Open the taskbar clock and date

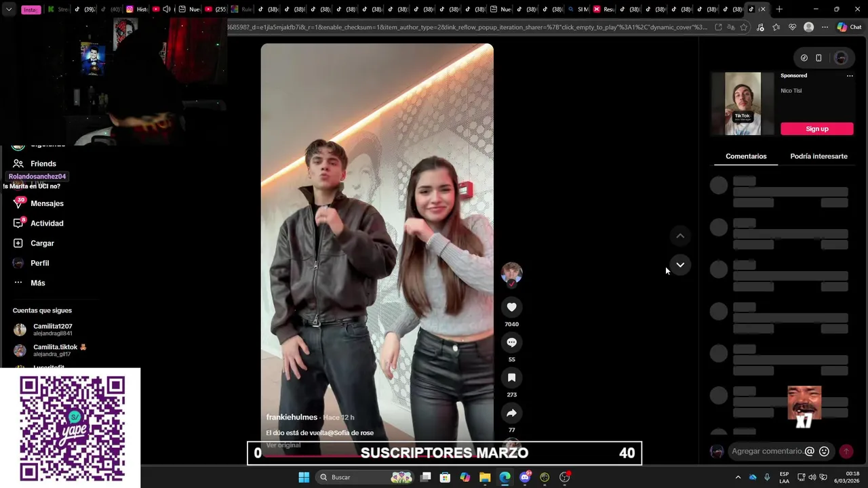[848, 477]
